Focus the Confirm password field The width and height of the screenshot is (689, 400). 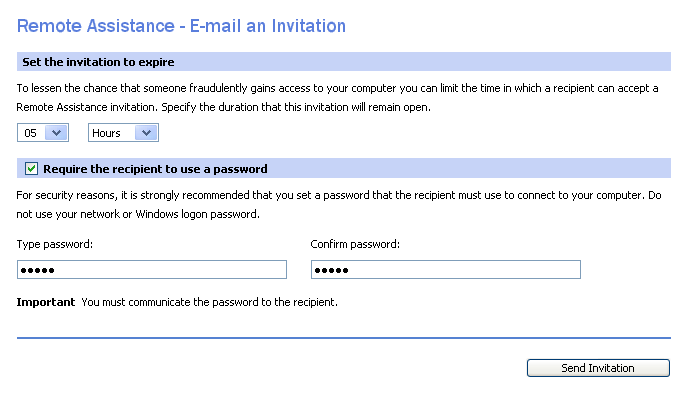pyautogui.click(x=446, y=270)
